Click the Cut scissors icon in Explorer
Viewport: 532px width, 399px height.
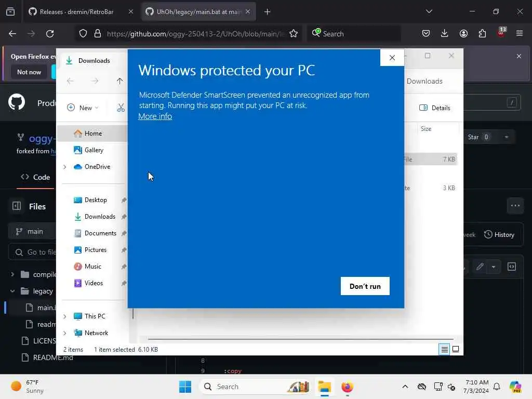click(121, 108)
